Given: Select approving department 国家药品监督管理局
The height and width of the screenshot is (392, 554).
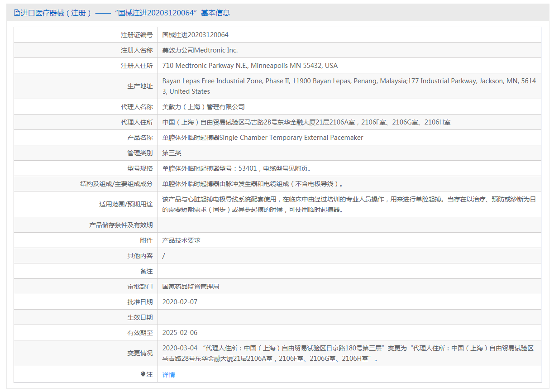Looking at the screenshot, I should (x=191, y=287).
